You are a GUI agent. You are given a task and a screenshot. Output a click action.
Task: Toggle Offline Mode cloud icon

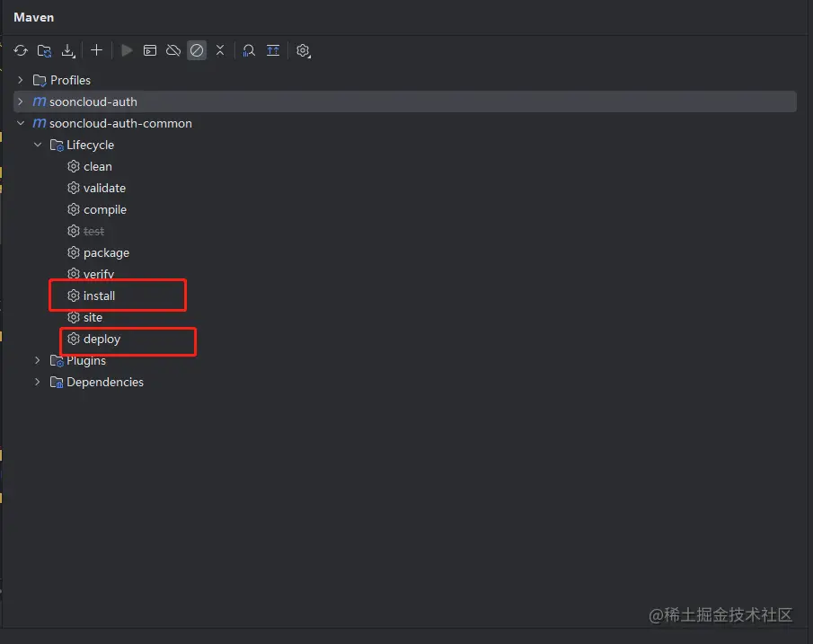tap(173, 50)
